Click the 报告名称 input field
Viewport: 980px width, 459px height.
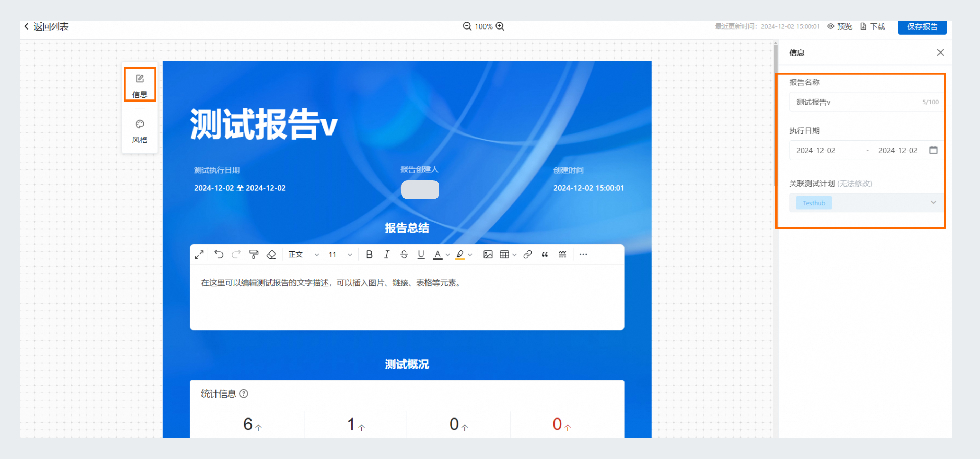[866, 102]
